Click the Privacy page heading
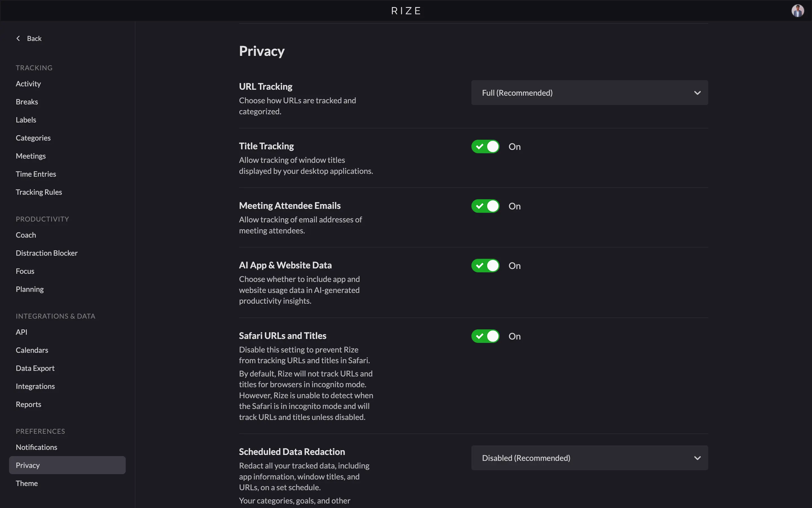This screenshot has height=508, width=812. click(x=262, y=51)
